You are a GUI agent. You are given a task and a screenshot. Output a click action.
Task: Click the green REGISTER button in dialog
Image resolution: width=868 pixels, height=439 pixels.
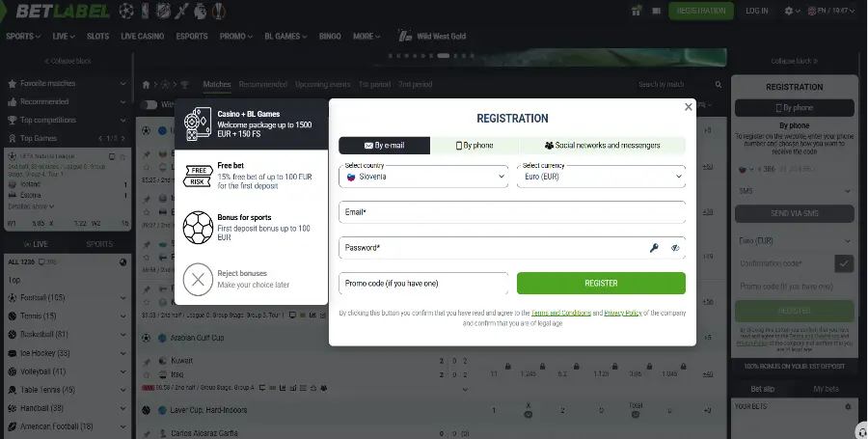point(601,284)
